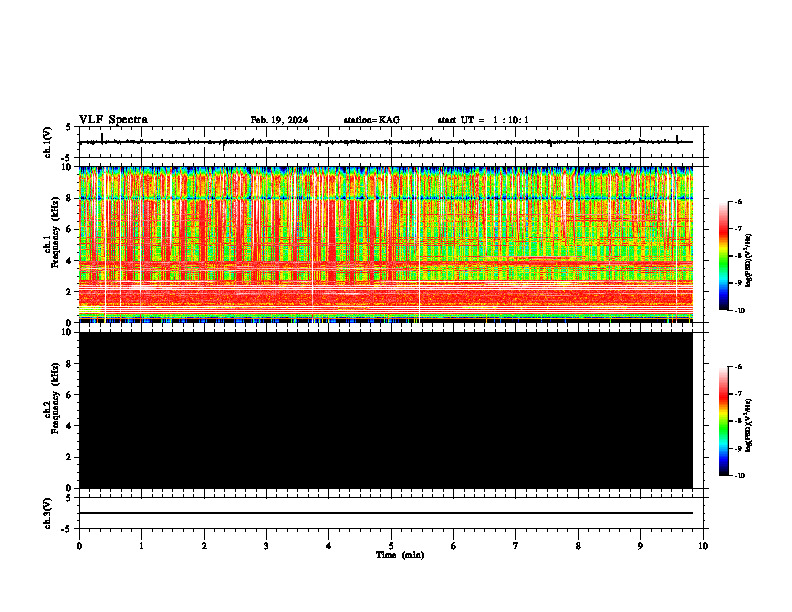The image size is (792, 612).
Task: Click the ch.1 colorbar 'log(PSD)(V²/Hz)' label
Action: (x=748, y=261)
